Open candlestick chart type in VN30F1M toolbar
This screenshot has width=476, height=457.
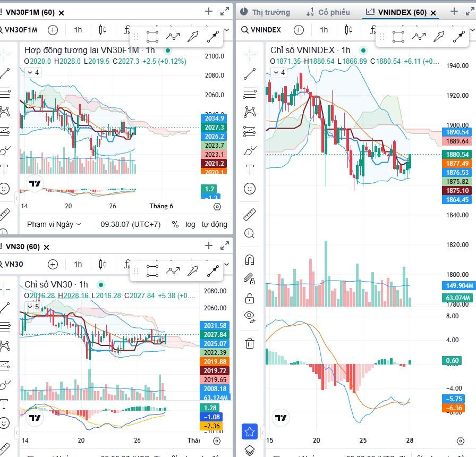(x=103, y=30)
